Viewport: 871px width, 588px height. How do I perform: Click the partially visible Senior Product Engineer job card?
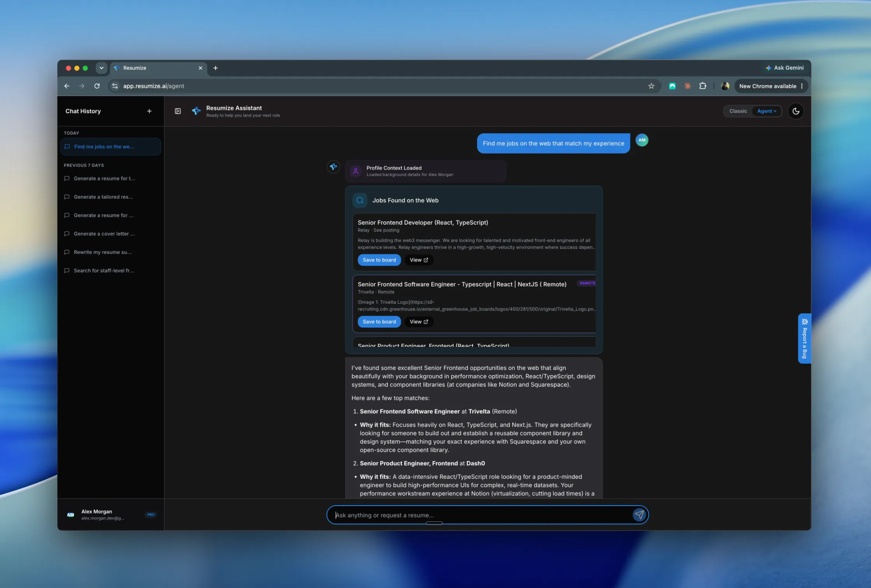point(474,343)
